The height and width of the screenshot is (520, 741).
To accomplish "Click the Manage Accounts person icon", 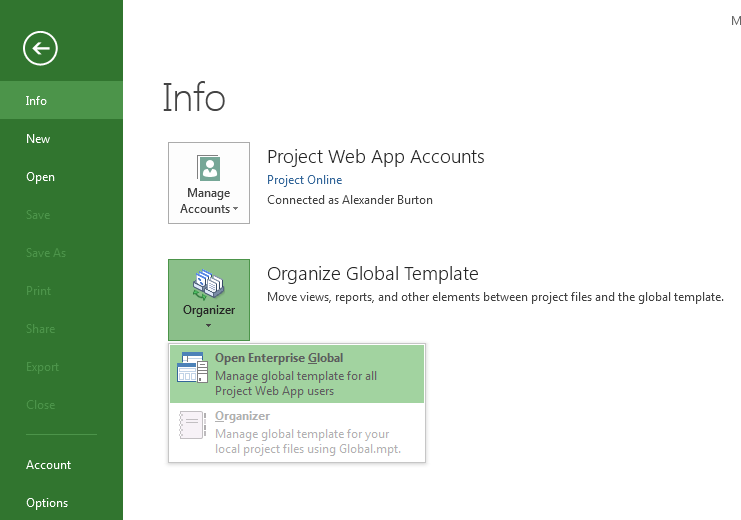I will coord(208,168).
